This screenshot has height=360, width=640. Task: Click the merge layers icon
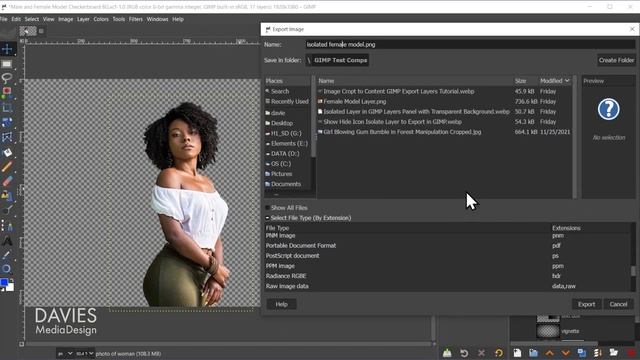[x=598, y=353]
